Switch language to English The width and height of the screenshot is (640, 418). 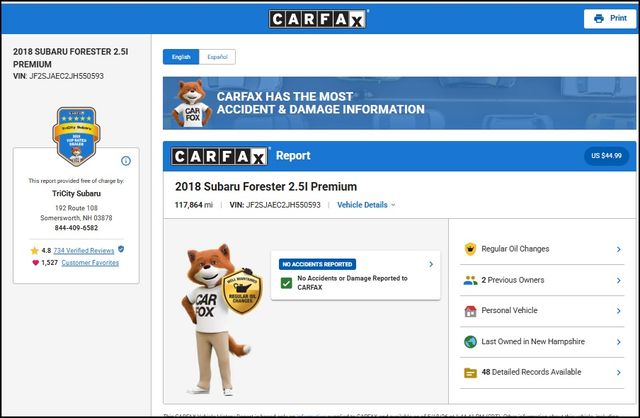181,57
